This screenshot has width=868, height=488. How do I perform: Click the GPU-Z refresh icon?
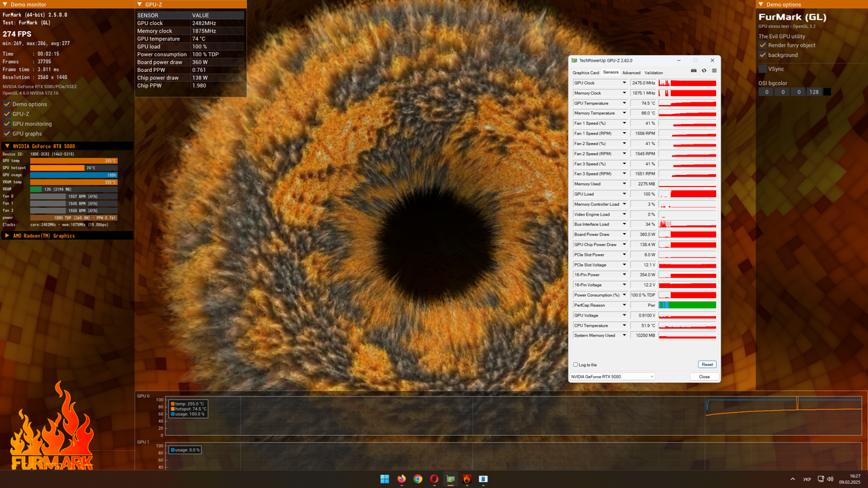click(x=704, y=70)
